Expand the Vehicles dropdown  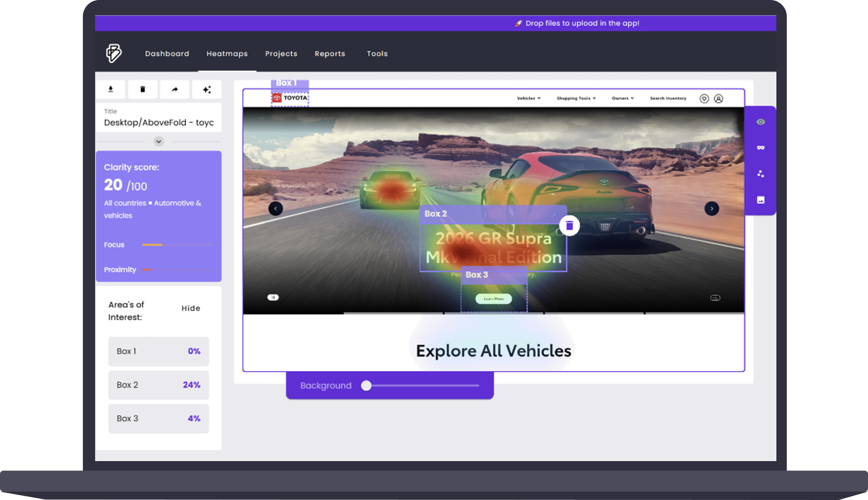click(528, 98)
